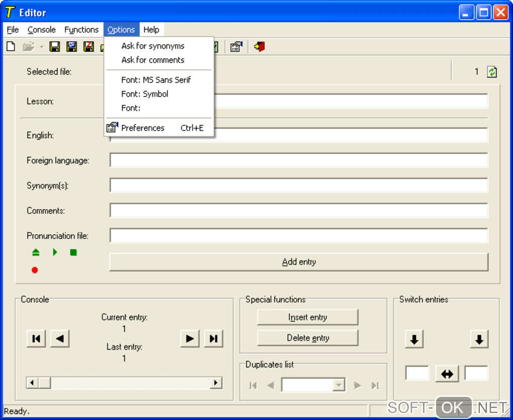Select Font: Symbol option
Image resolution: width=513 pixels, height=420 pixels.
[145, 94]
